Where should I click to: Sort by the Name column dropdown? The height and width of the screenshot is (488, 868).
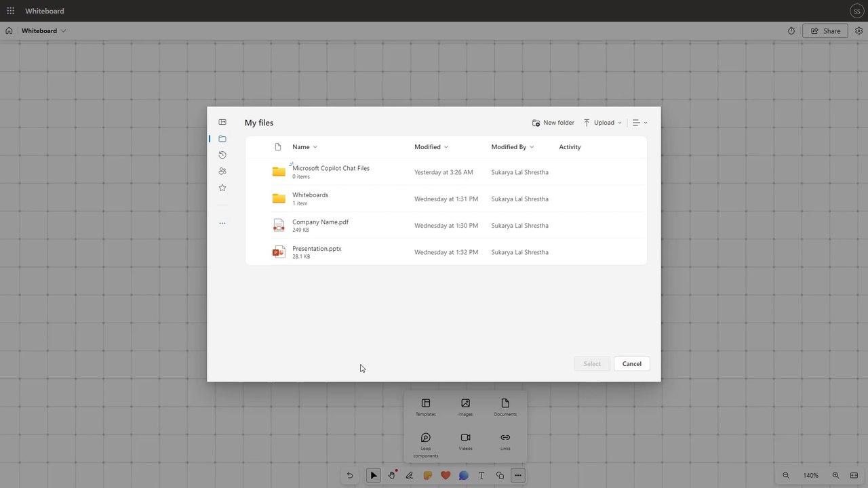304,147
